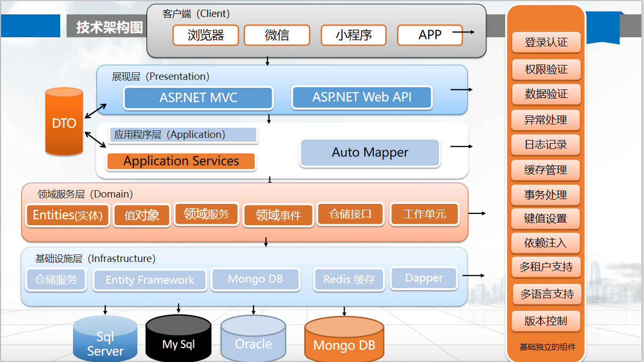Select the 多租户支持 component
The image size is (644, 362).
pyautogui.click(x=546, y=267)
